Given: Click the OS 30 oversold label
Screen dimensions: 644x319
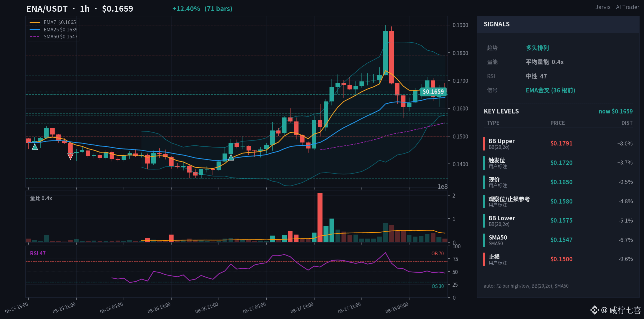Looking at the screenshot, I should coord(437,286).
